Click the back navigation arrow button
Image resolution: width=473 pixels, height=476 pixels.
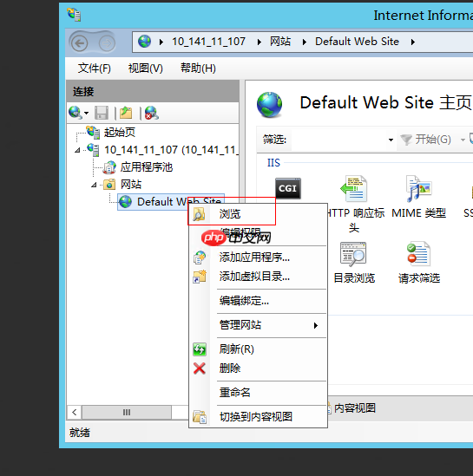pyautogui.click(x=80, y=43)
